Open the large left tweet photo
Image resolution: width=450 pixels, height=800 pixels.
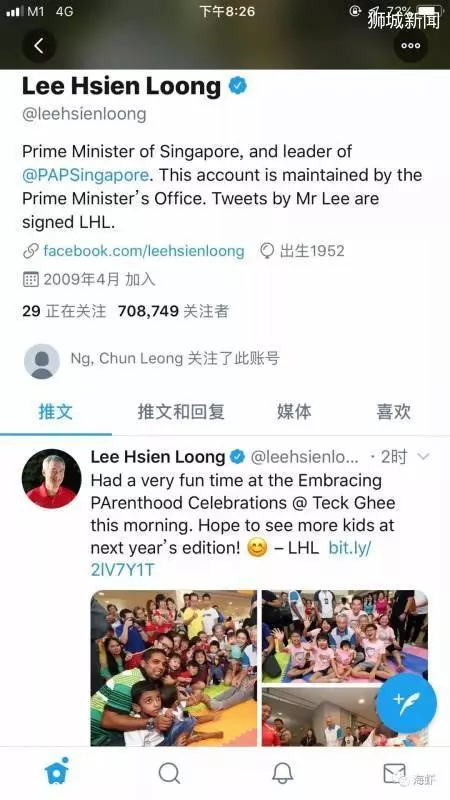click(174, 668)
